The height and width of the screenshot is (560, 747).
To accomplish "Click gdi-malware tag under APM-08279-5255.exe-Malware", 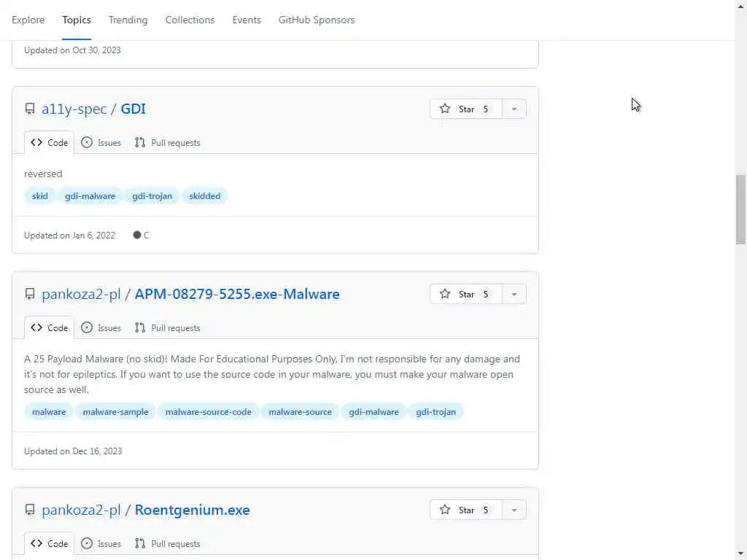I will [x=373, y=412].
